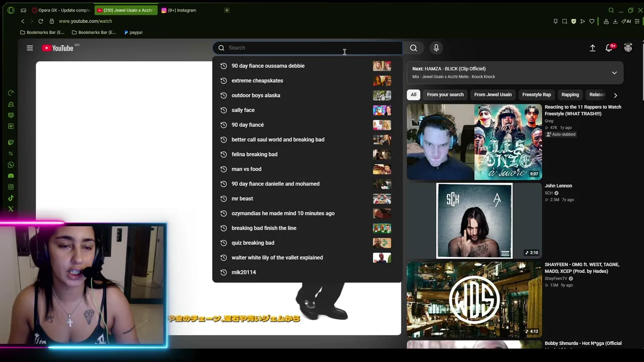Screen dimensions: 644x362
Task: Open Instagram from the Opera sidebar
Action: pyautogui.click(x=11, y=187)
